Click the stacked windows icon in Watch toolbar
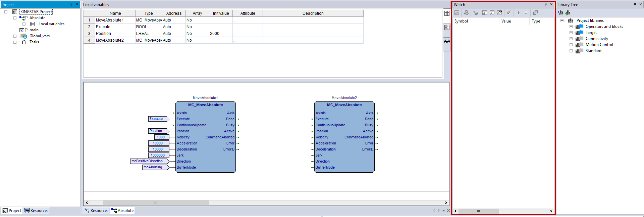 (535, 13)
